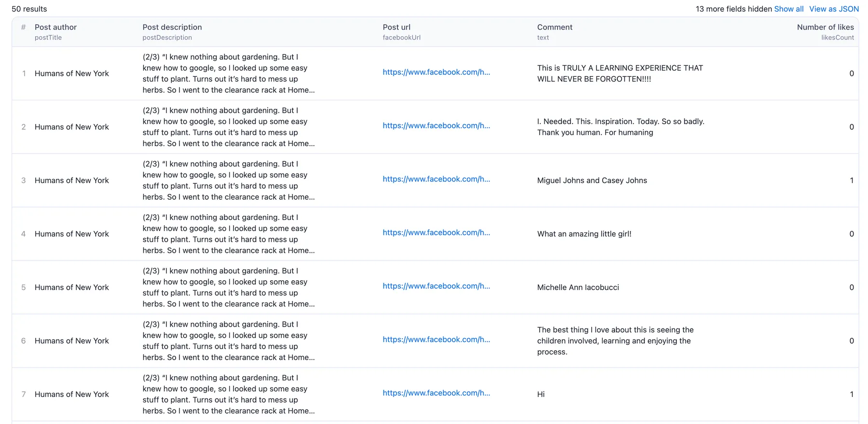Open the Facebook URL in row 7
Viewport: 868px width, 424px height.
tap(436, 394)
